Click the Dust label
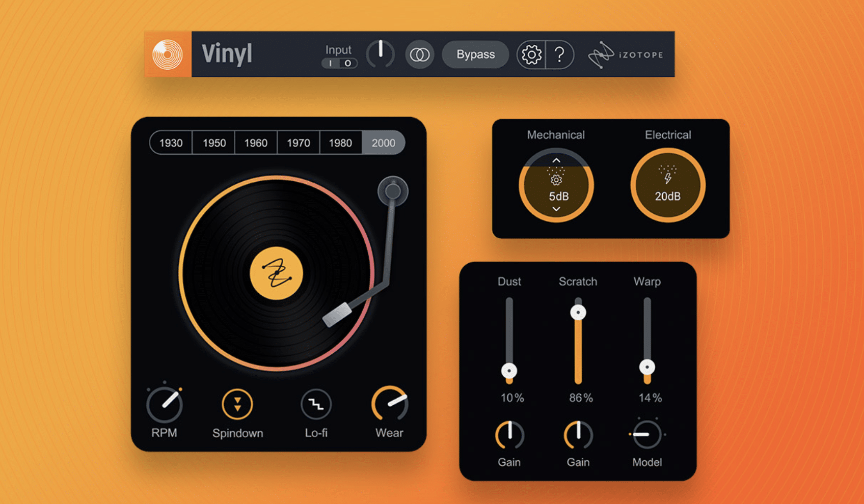The image size is (864, 504). (509, 282)
